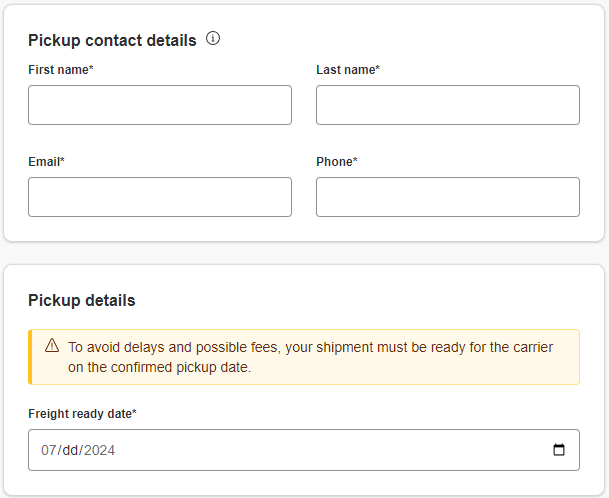
Task: Select the dd day segment in date field
Action: pos(70,450)
